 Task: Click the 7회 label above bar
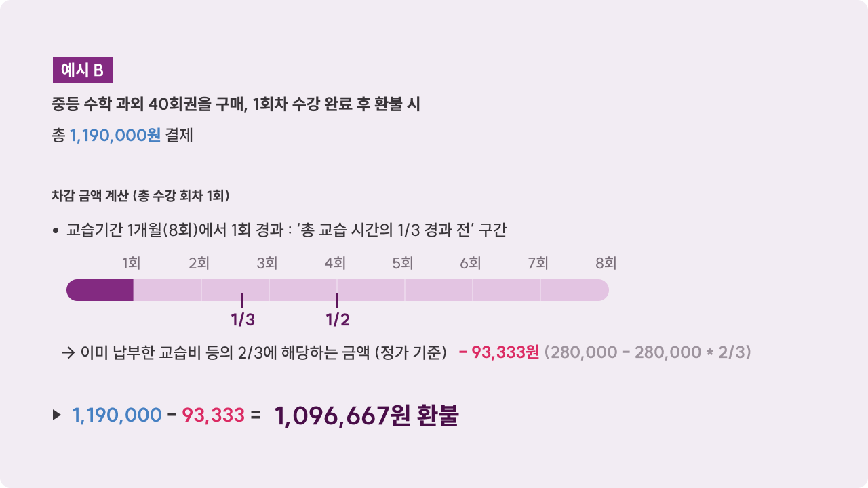coord(538,263)
